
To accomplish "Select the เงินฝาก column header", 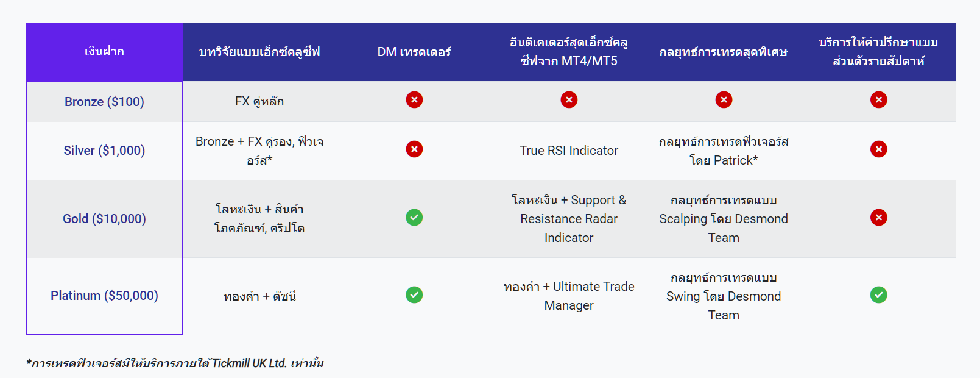I will click(x=104, y=52).
